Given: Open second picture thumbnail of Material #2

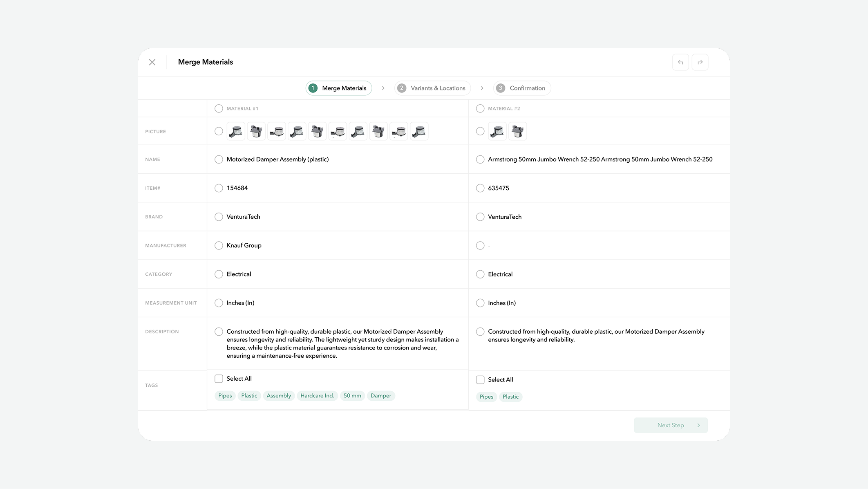Looking at the screenshot, I should (518, 131).
